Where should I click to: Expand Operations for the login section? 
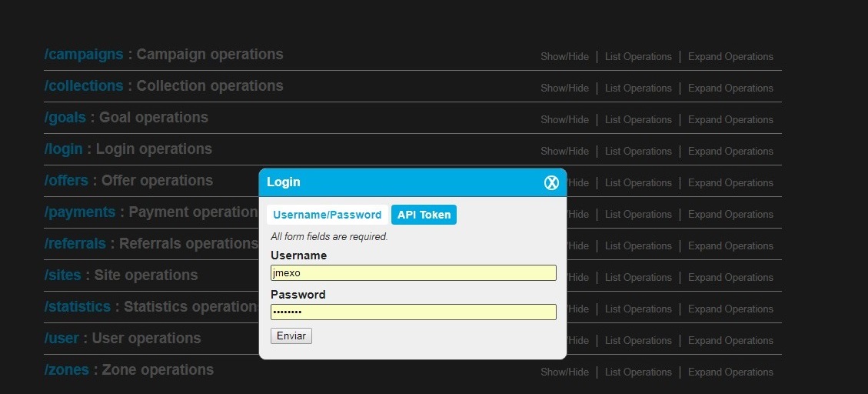tap(730, 152)
